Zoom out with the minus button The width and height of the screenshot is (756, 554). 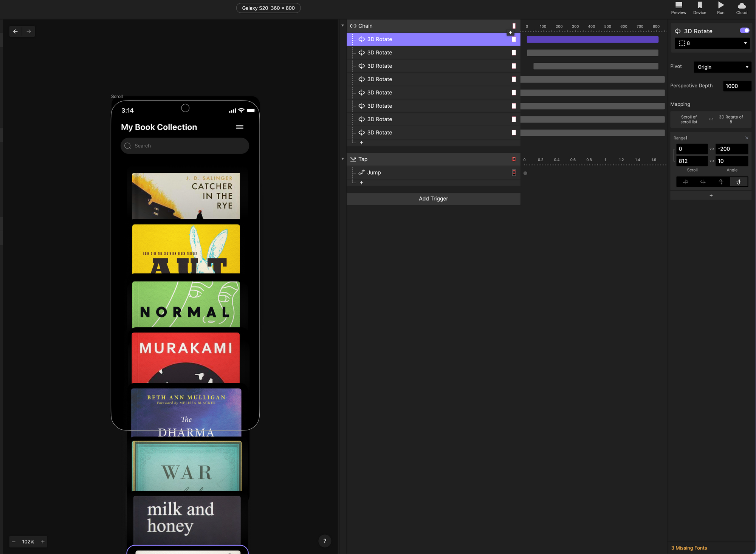tap(14, 542)
